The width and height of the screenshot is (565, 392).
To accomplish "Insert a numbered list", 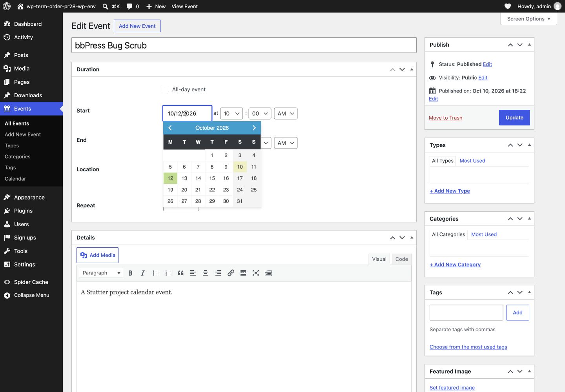I will tap(168, 273).
